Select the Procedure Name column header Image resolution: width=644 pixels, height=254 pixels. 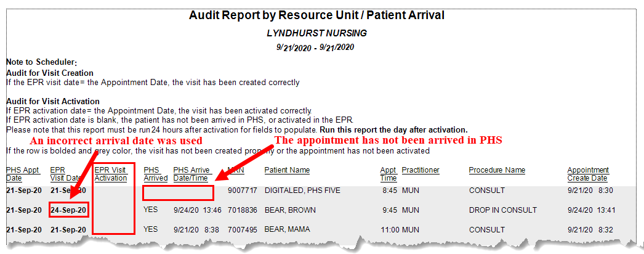[497, 170]
